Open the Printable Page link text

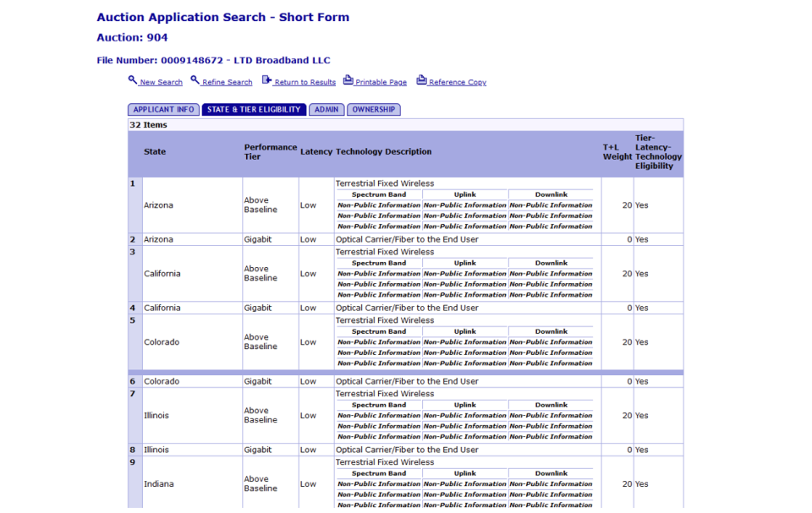pyautogui.click(x=381, y=83)
